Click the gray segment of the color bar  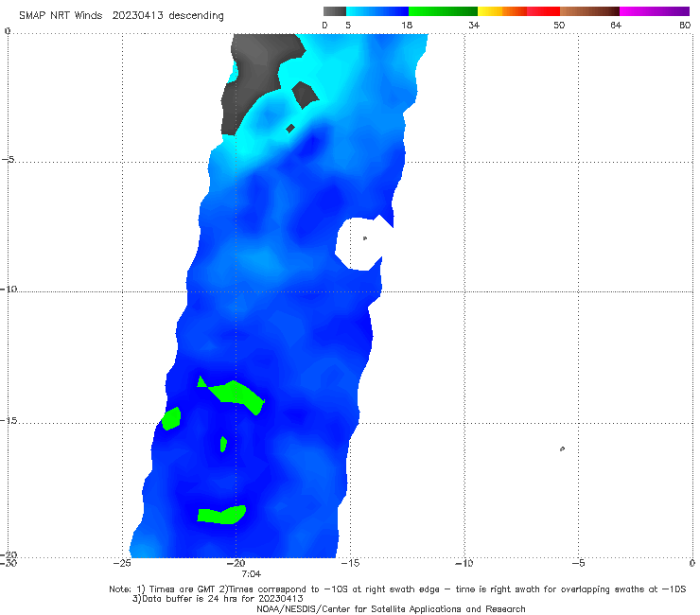[x=334, y=11]
